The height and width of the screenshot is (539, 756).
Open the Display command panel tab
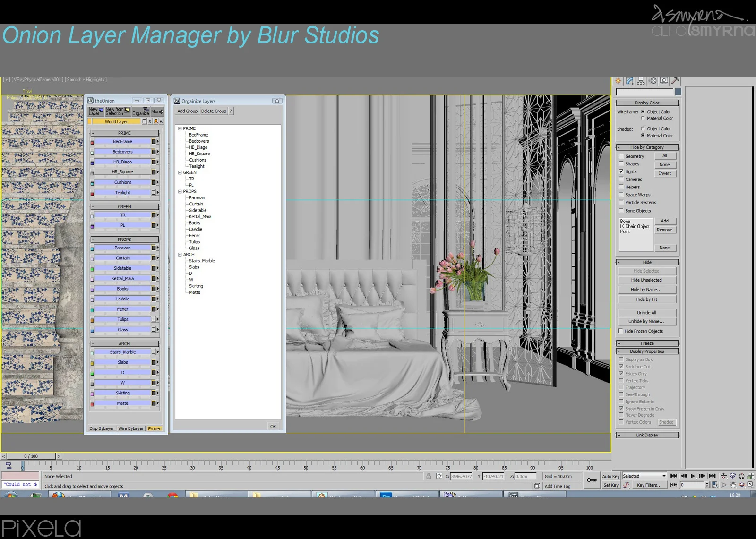(x=664, y=81)
